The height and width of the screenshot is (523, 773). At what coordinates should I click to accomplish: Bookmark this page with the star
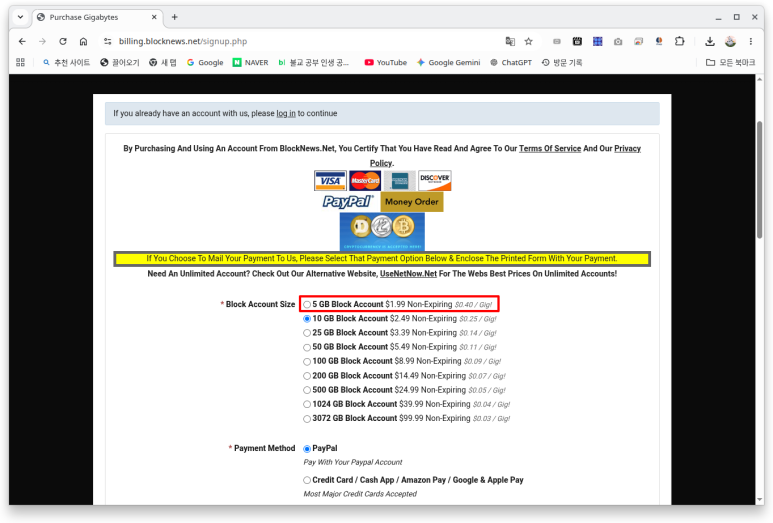[x=528, y=41]
